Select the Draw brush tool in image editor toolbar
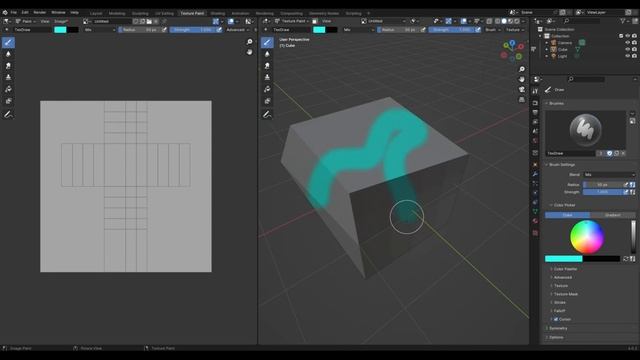This screenshot has width=640, height=360. click(x=8, y=42)
